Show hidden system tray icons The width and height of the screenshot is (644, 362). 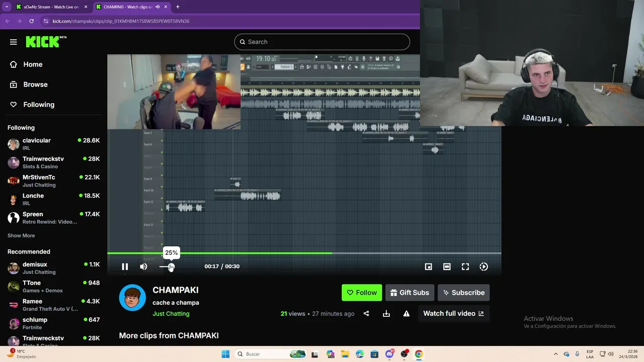(555, 354)
